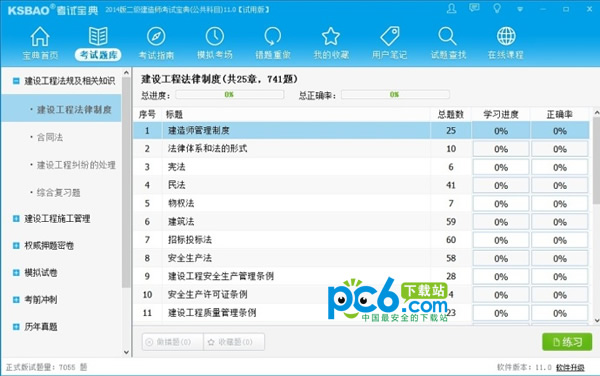Click the 总正确率 progress bar
The image size is (600, 376).
[395, 94]
